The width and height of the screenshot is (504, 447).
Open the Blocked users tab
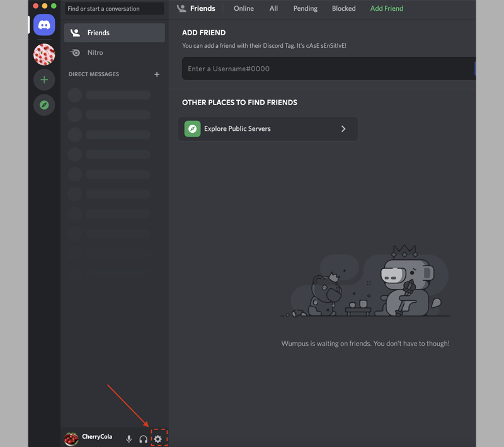[x=344, y=9]
